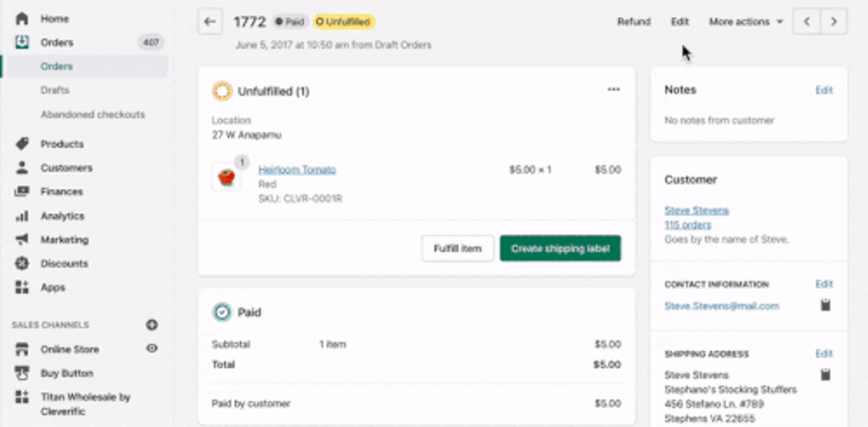Screen dimensions: 868x427
Task: Click the Fulfill item button
Action: [458, 248]
